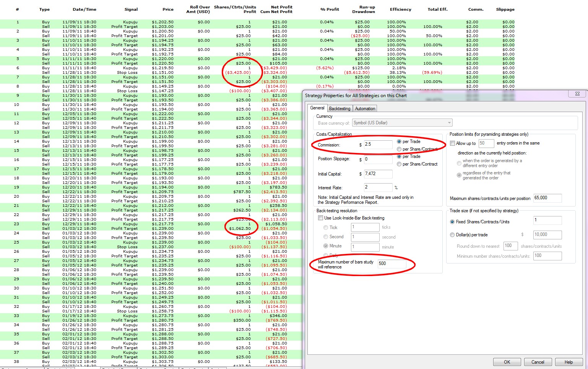Select Fixed Shares/Contracts/Units option
This screenshot has width=588, height=369.
pyautogui.click(x=453, y=222)
